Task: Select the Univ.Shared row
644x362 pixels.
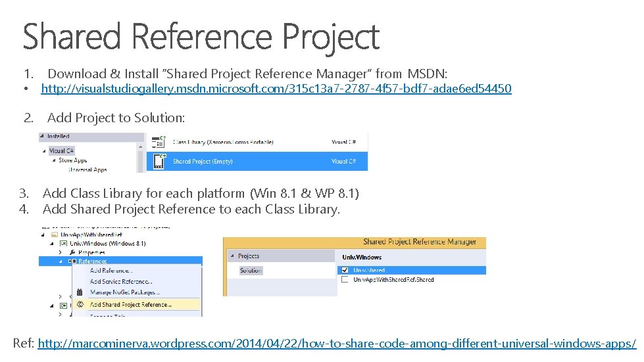Action: [x=412, y=270]
